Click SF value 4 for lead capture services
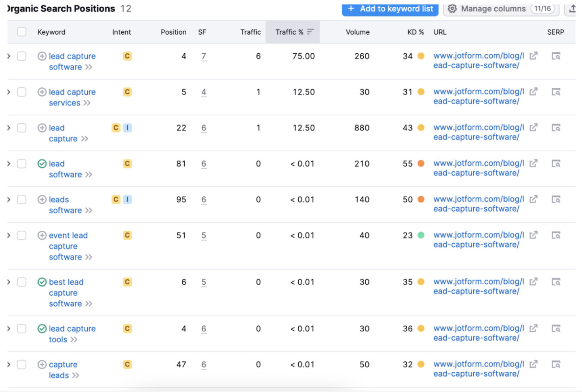582x392 pixels. pyautogui.click(x=204, y=92)
